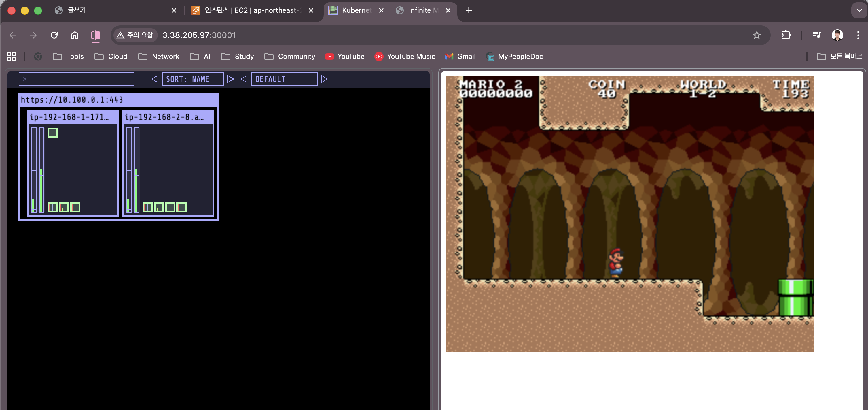Click the second bottom pod in node ip-192-168-2-8
The image size is (868, 410).
(x=159, y=207)
